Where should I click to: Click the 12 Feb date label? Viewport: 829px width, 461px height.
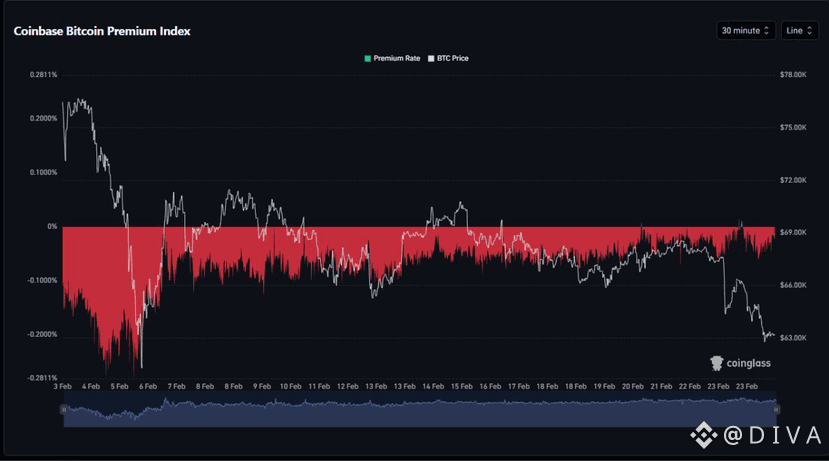[x=347, y=386]
